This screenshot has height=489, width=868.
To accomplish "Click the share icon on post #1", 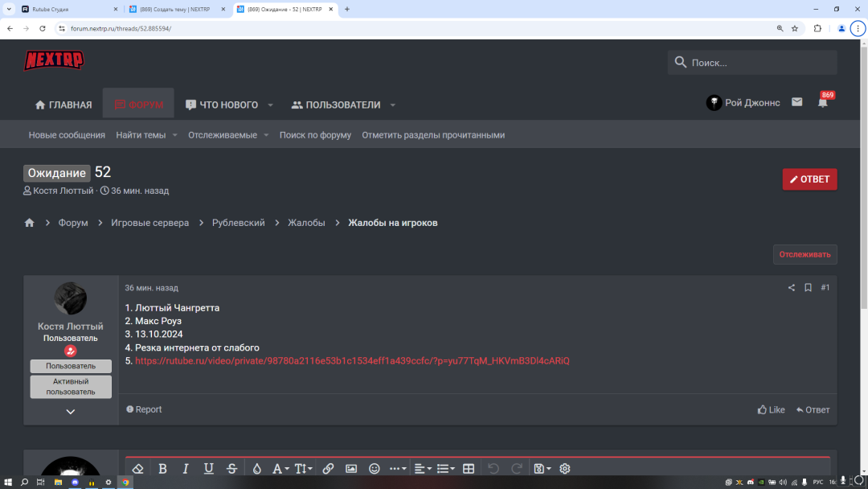I will click(x=792, y=288).
